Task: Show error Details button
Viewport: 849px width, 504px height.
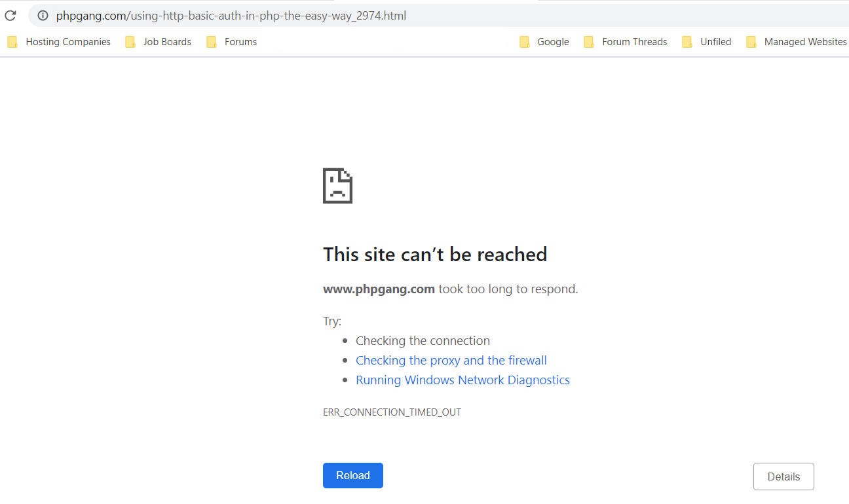Action: point(783,477)
